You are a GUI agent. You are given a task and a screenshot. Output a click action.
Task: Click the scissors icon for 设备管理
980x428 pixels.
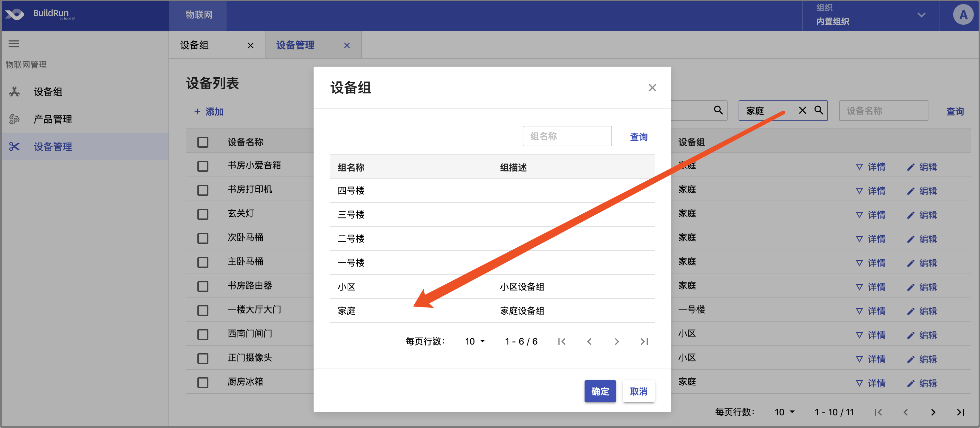14,147
